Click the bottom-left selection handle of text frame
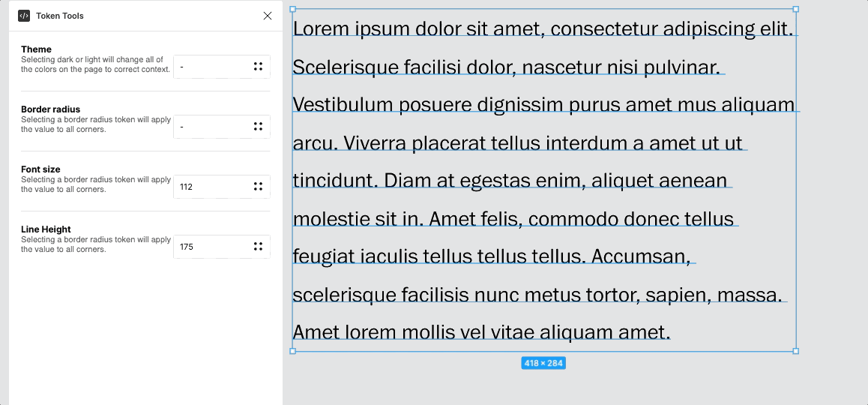The height and width of the screenshot is (405, 868). (293, 351)
